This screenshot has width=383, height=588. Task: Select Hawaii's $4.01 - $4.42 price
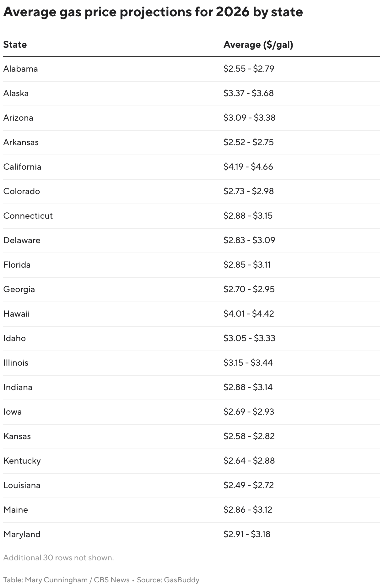249,314
